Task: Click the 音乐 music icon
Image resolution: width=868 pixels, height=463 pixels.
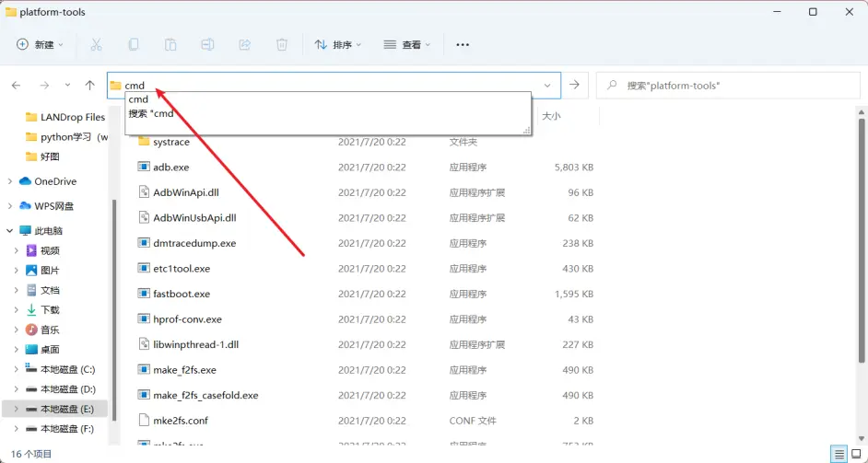Action: pos(31,330)
